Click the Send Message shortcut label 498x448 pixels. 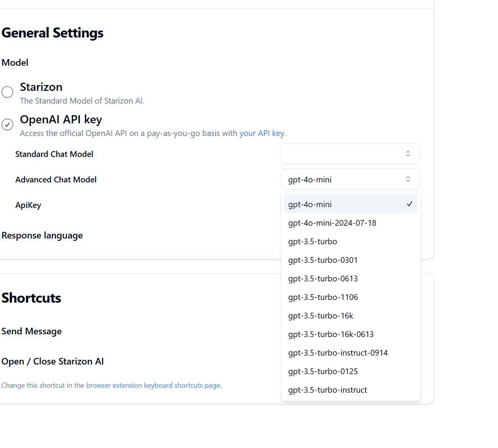coord(32,331)
